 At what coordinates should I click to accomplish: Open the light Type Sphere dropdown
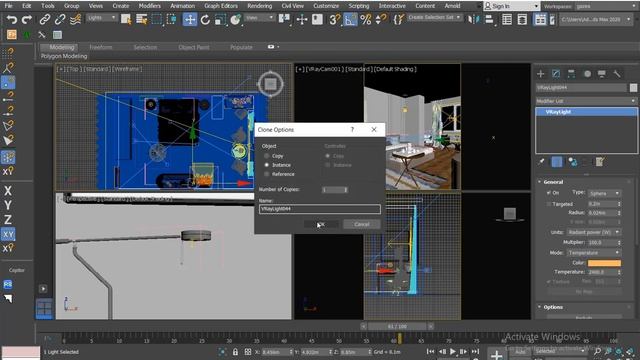(x=604, y=193)
